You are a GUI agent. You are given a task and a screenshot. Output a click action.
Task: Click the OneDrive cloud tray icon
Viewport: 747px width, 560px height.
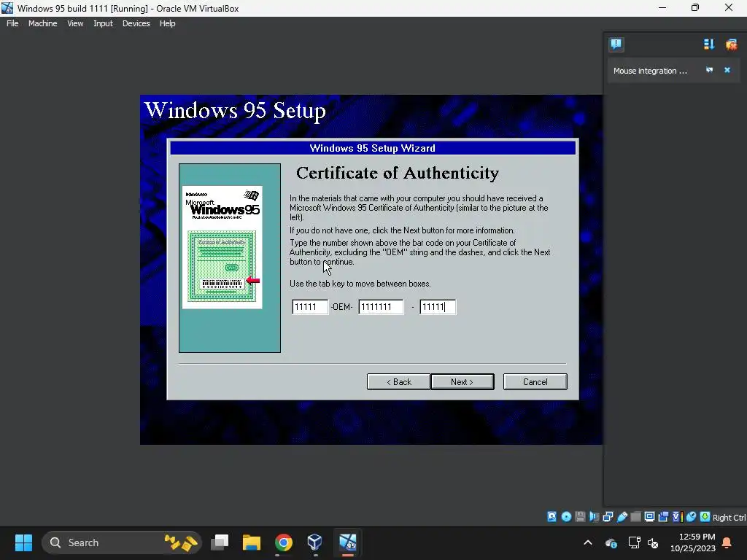point(611,542)
